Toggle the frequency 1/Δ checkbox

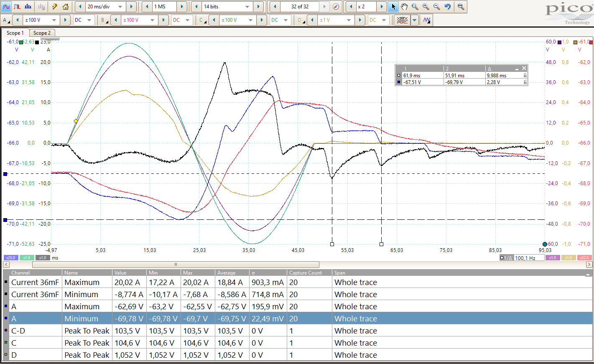[x=502, y=258]
